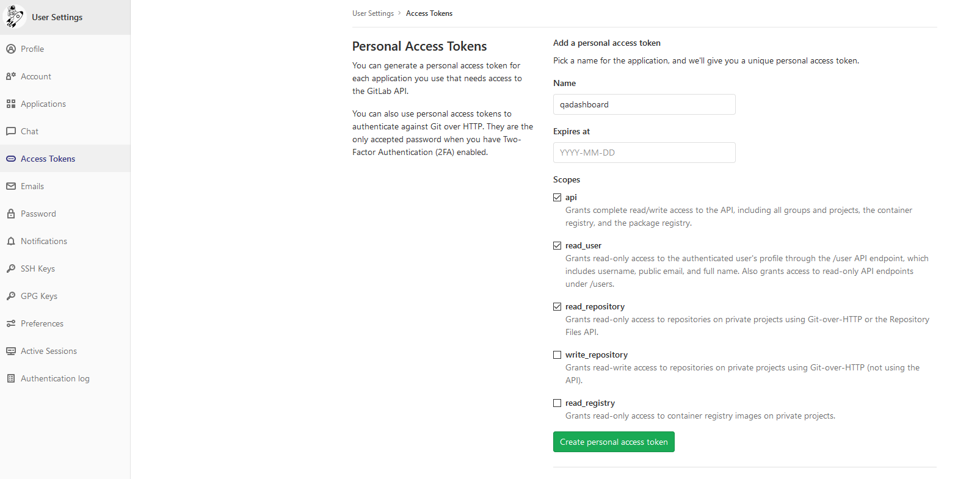Uncheck the api scope checkbox
This screenshot has width=980, height=479.
click(x=557, y=197)
